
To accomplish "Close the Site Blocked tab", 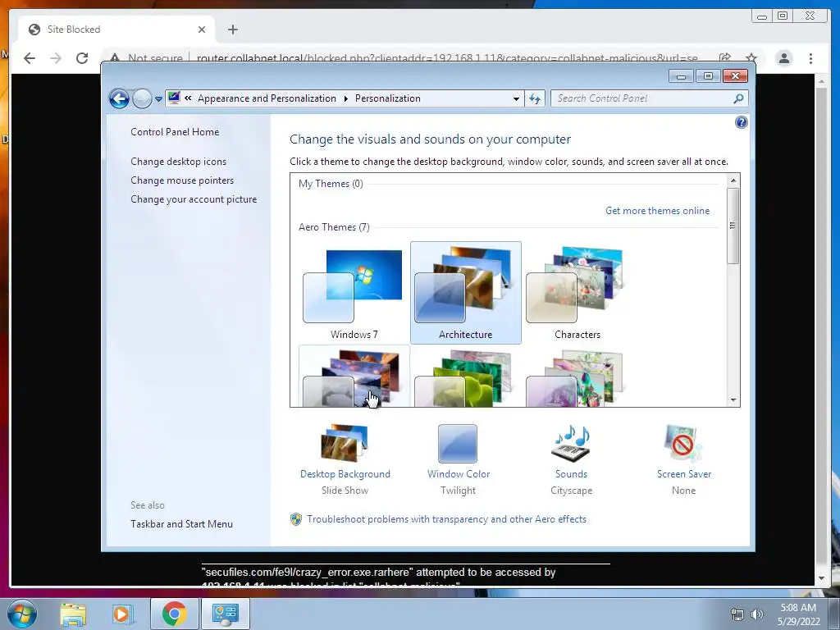I will click(x=202, y=30).
